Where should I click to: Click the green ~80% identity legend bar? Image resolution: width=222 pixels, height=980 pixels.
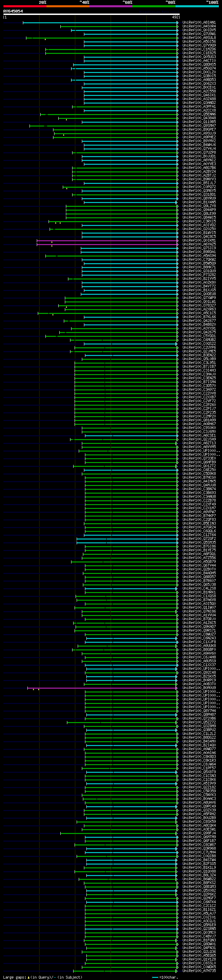click(154, 7)
